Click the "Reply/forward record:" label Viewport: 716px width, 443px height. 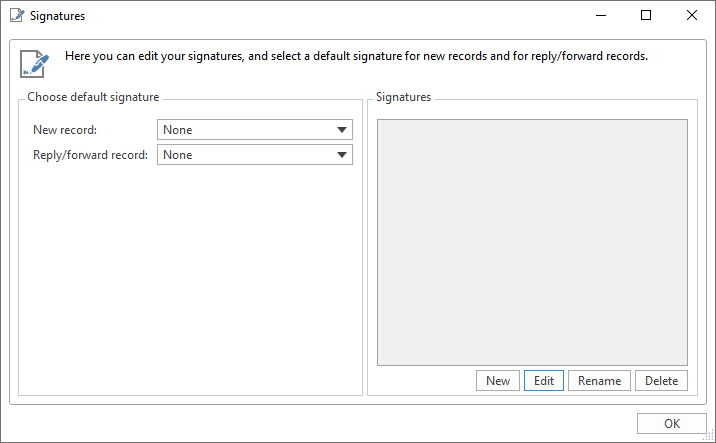[91, 155]
